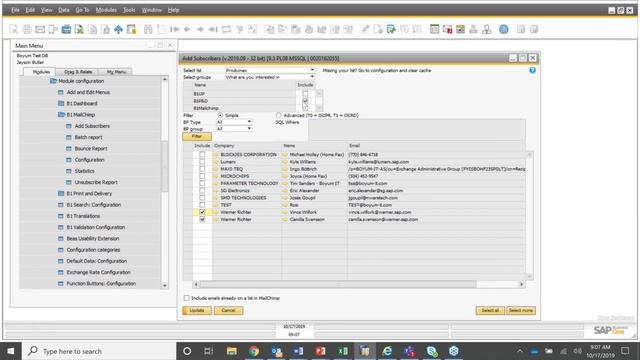
Task: Click the link arrow beside Kyle Williams
Action: click(285, 162)
